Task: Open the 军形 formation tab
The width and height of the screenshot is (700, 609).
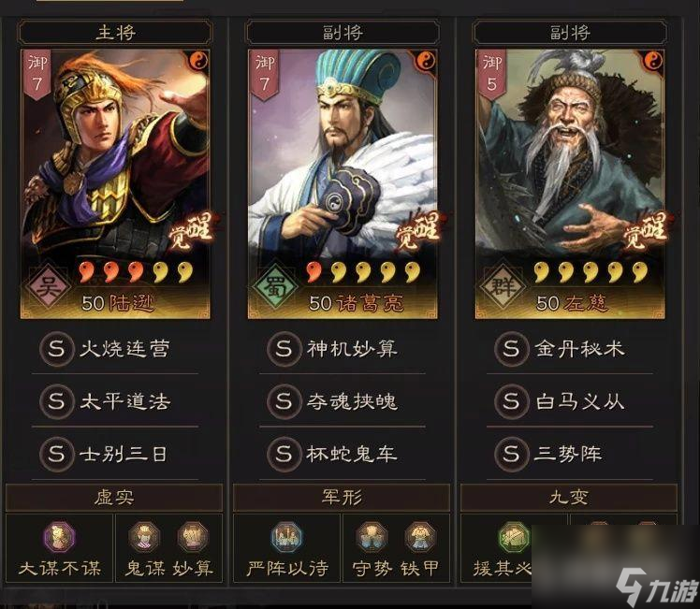Action: click(342, 498)
